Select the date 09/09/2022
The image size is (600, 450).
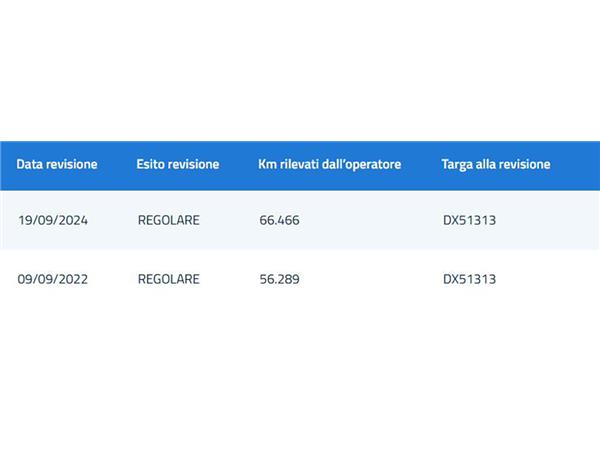point(53,279)
